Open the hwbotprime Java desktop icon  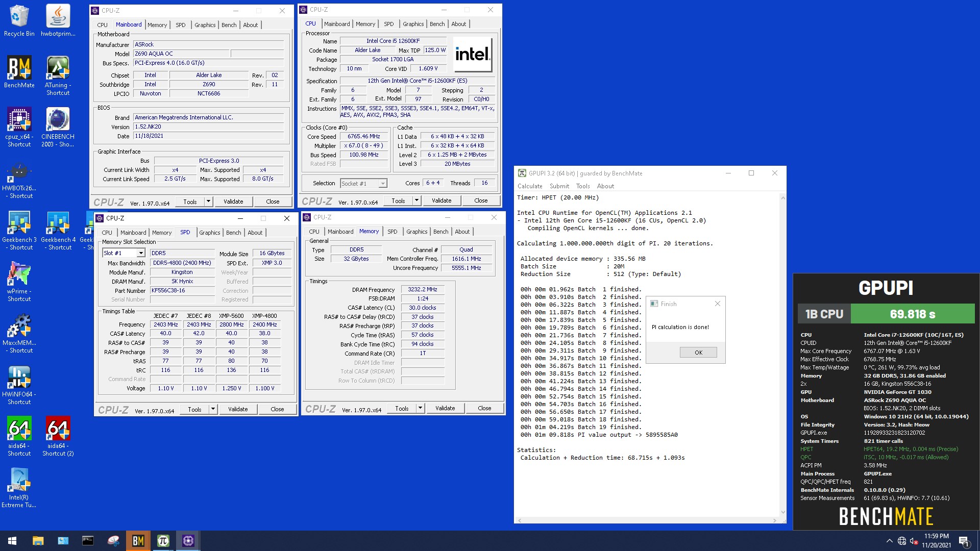(x=58, y=20)
